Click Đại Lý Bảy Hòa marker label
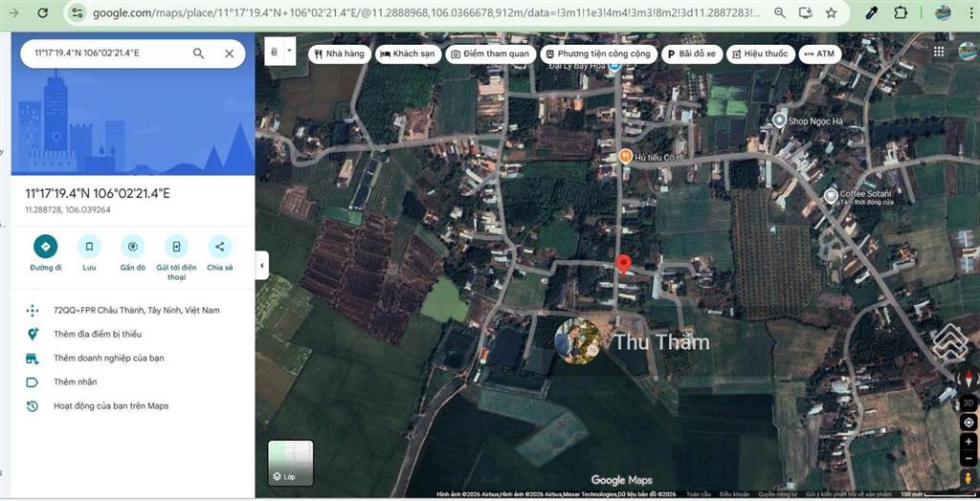This screenshot has width=980, height=501. point(577,66)
